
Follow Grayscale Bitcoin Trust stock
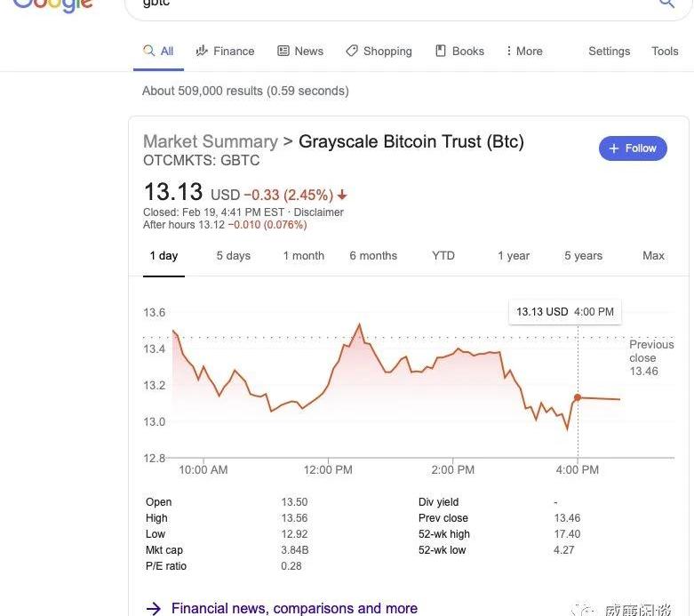[633, 148]
